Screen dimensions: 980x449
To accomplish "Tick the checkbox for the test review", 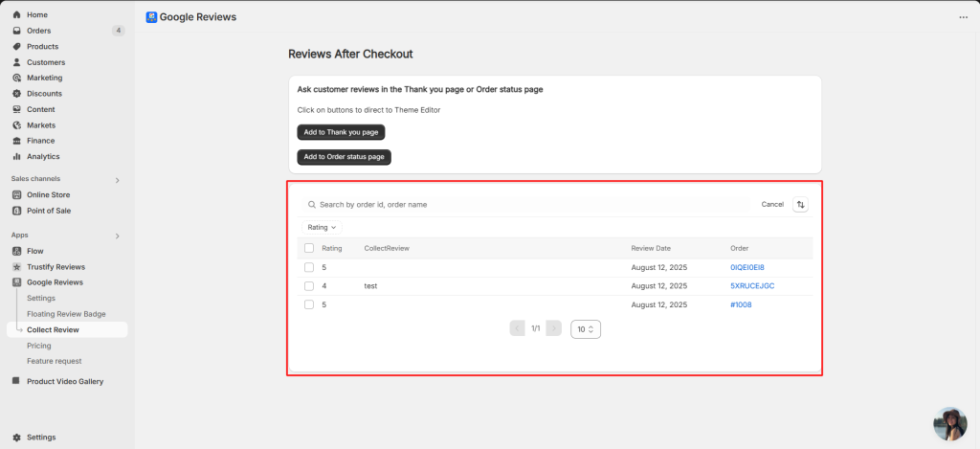I will 309,286.
